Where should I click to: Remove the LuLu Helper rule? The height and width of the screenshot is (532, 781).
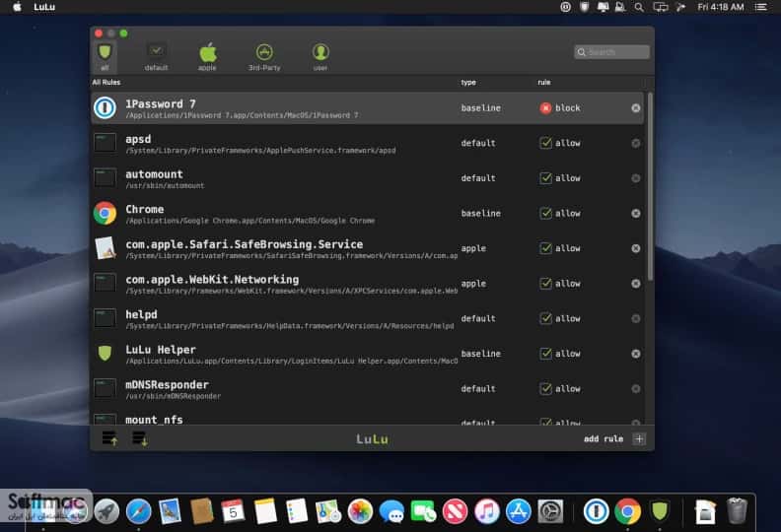coord(636,354)
